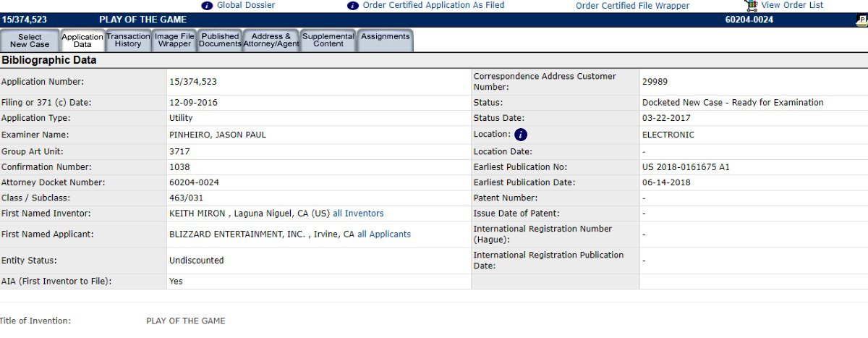
Task: Open Order Certified File Wrapper link
Action: (632, 6)
